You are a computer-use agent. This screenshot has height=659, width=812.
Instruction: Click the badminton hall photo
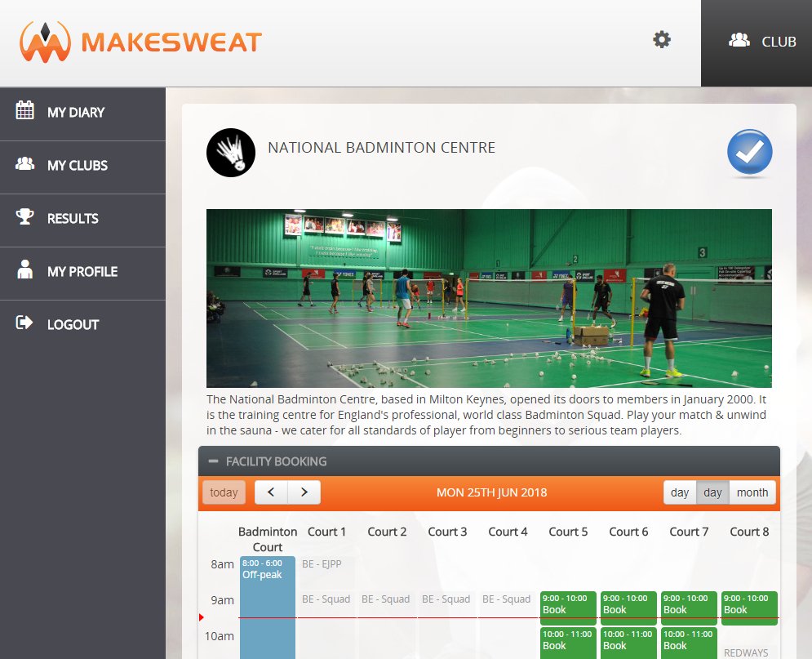click(489, 298)
